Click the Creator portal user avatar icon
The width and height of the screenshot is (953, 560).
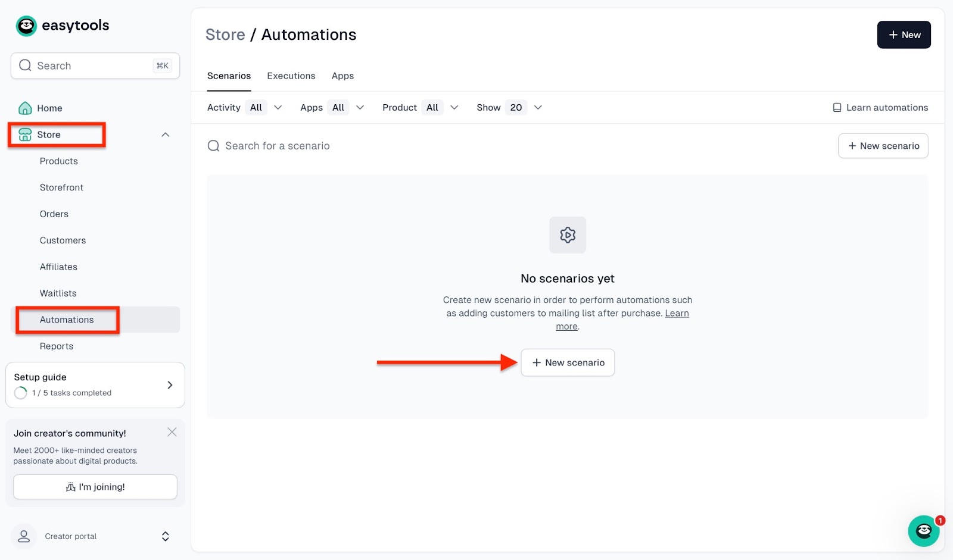24,536
